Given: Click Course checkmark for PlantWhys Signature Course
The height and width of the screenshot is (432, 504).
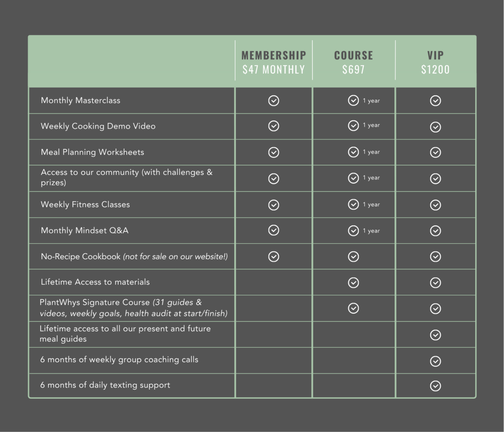Looking at the screenshot, I should pos(353,308).
